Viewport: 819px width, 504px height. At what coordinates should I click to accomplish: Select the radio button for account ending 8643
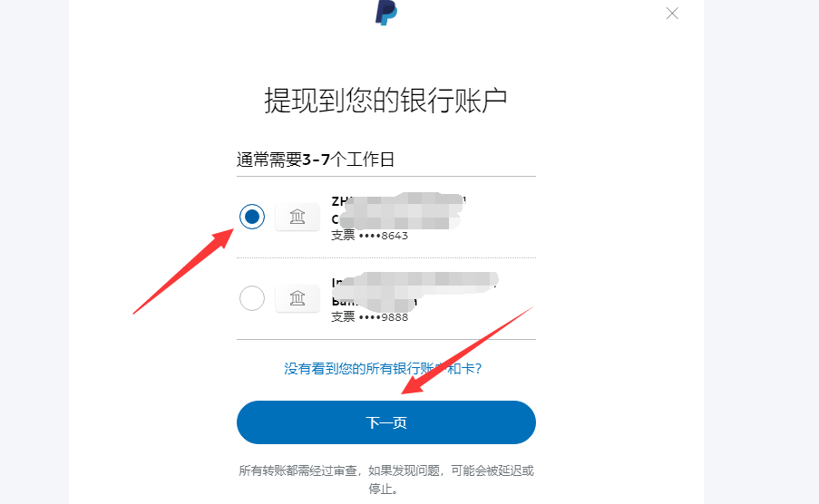coord(252,217)
